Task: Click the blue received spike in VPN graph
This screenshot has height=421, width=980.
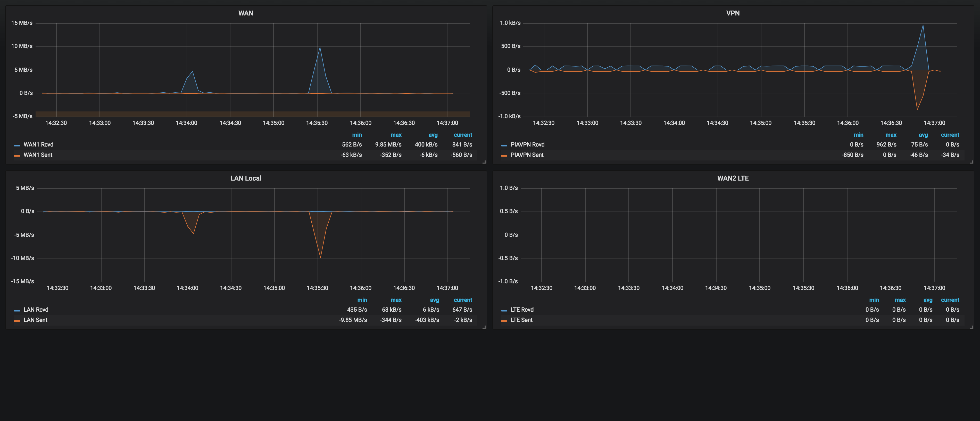Action: [923, 26]
